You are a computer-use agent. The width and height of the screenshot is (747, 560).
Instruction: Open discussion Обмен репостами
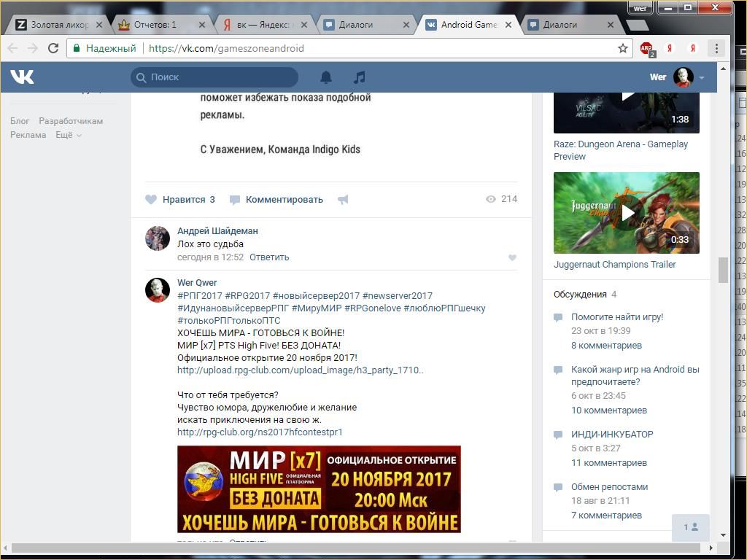point(609,486)
